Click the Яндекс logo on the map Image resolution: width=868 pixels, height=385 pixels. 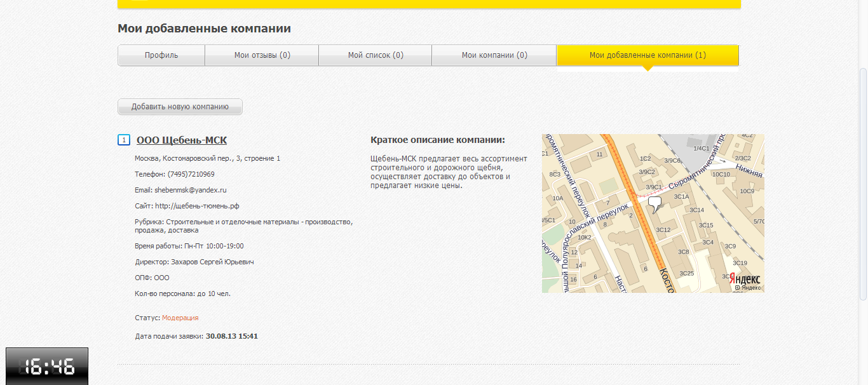745,279
